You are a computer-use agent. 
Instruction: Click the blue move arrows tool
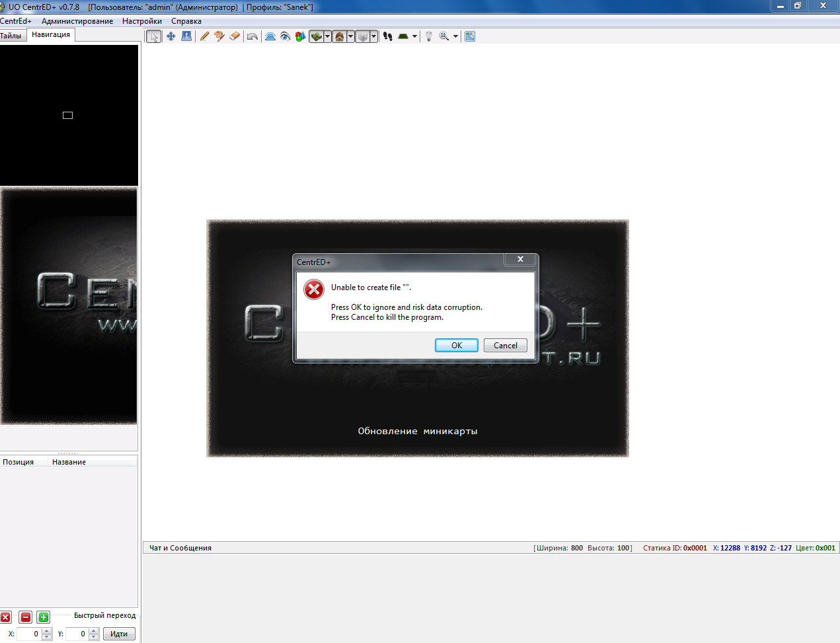(x=171, y=36)
